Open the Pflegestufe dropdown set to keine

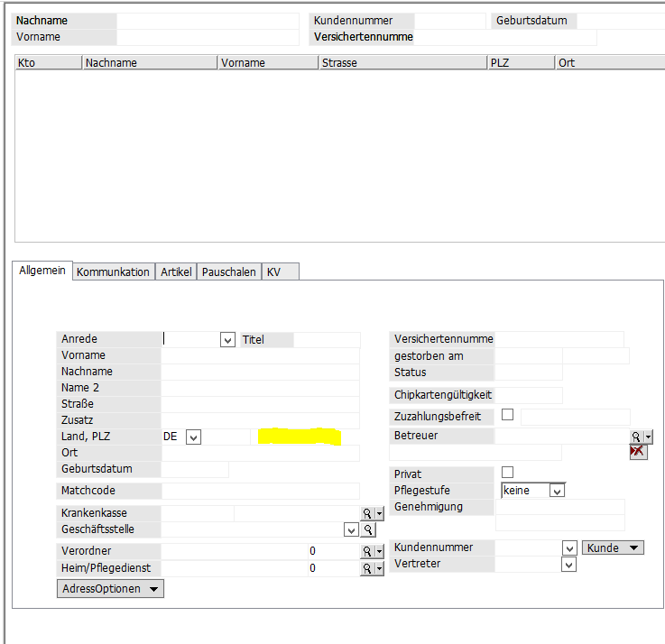pyautogui.click(x=557, y=491)
